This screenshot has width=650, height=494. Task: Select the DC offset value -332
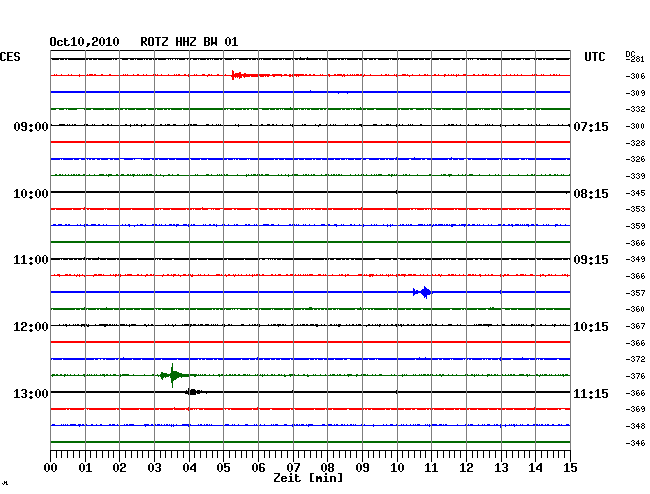[635, 109]
